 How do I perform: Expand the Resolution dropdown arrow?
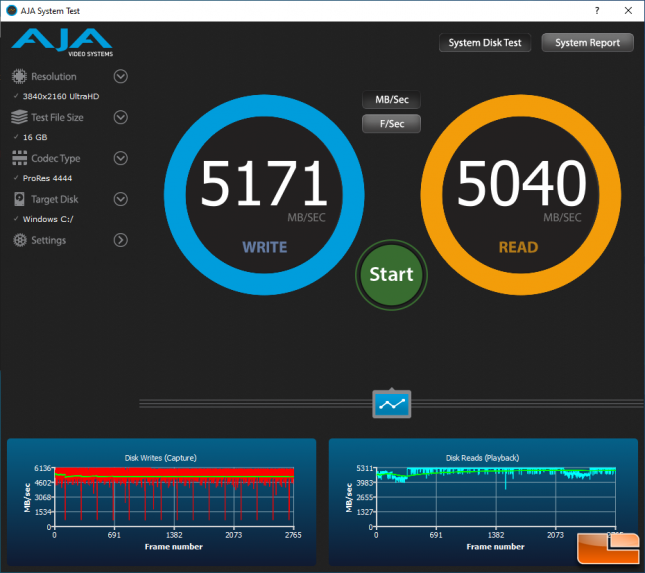click(x=121, y=77)
